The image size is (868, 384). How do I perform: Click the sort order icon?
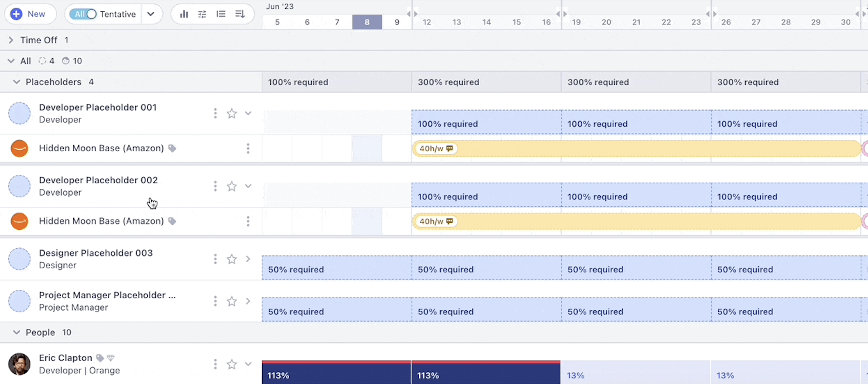coord(240,14)
